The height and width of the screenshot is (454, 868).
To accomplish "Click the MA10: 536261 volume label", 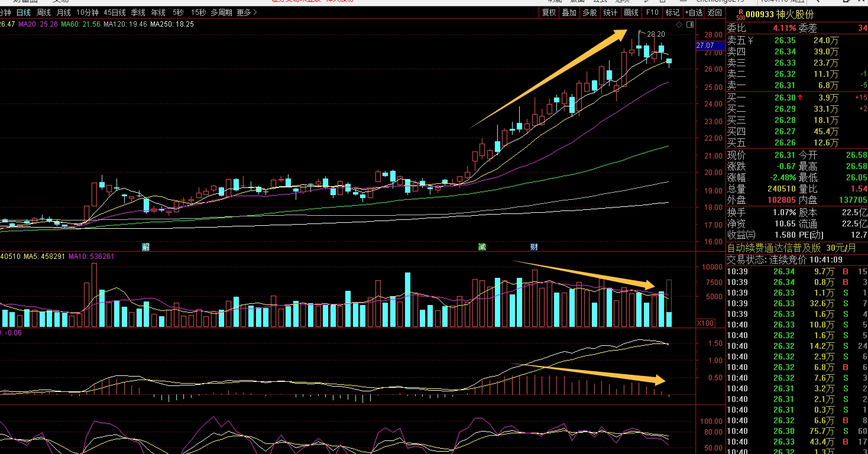I will pyautogui.click(x=91, y=257).
